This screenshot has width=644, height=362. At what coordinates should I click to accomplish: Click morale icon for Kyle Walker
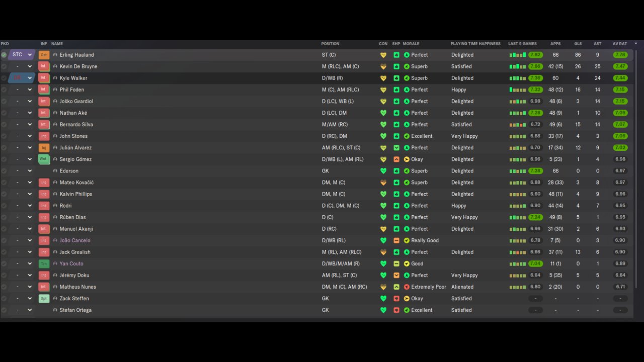coord(407,78)
